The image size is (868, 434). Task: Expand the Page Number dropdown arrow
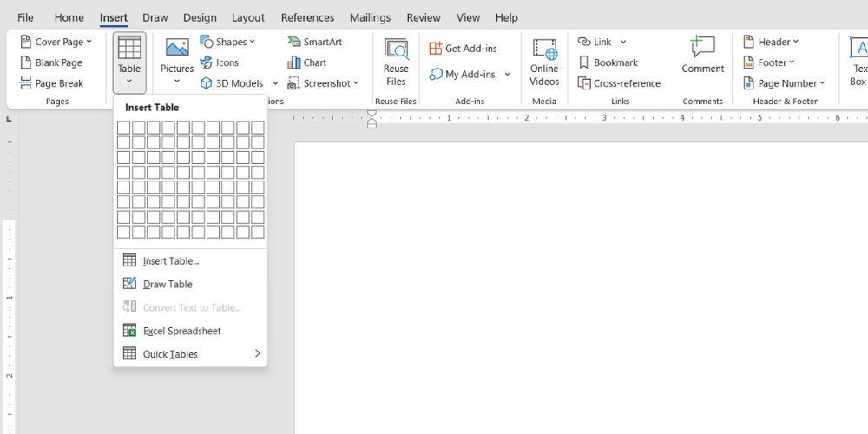click(x=822, y=83)
